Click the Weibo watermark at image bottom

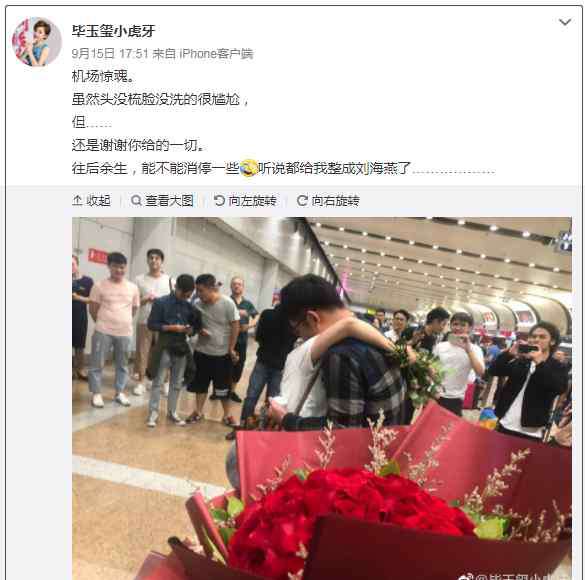click(x=515, y=576)
